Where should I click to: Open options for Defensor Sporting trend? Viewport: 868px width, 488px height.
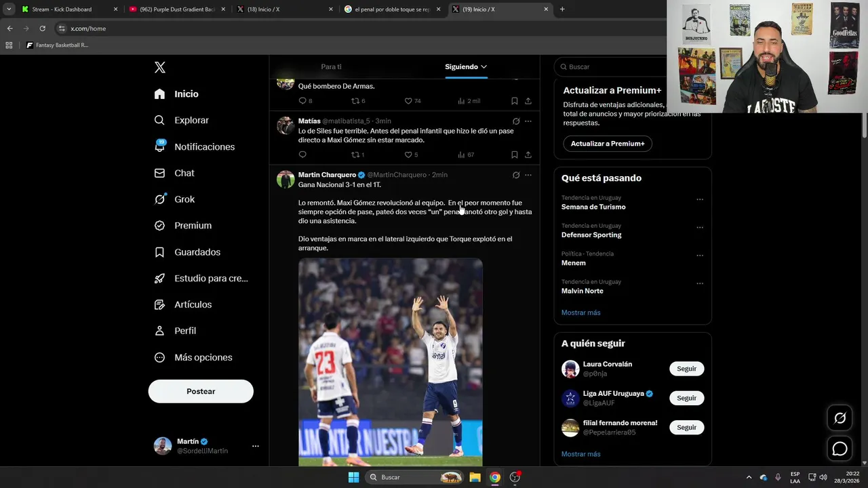coord(700,228)
